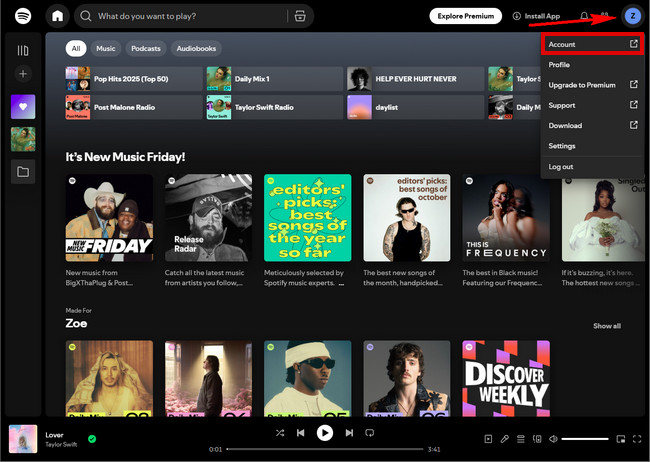Click the search magnifier icon
Screen dimensions: 650x462
pyautogui.click(x=86, y=16)
